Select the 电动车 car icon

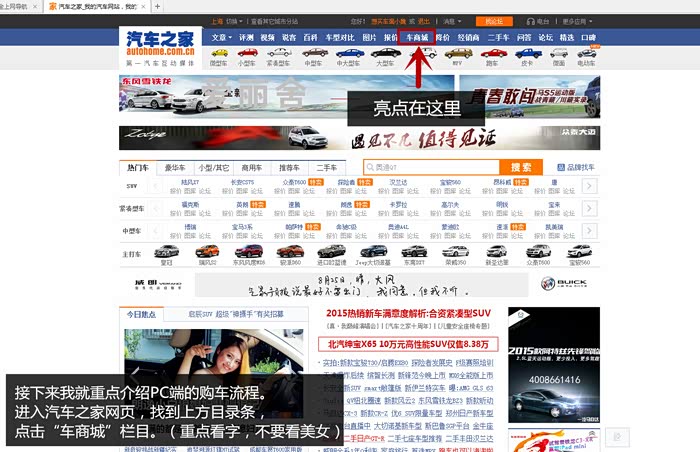point(586,54)
